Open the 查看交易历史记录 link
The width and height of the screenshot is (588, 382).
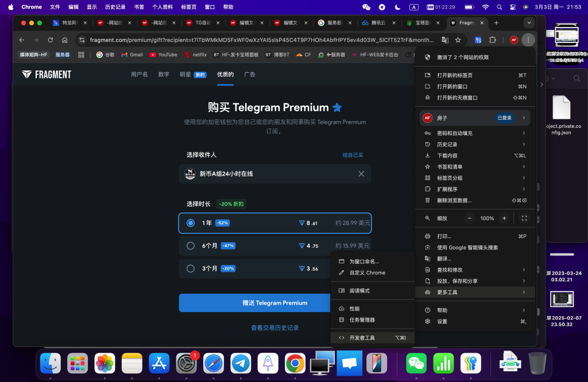click(x=274, y=328)
